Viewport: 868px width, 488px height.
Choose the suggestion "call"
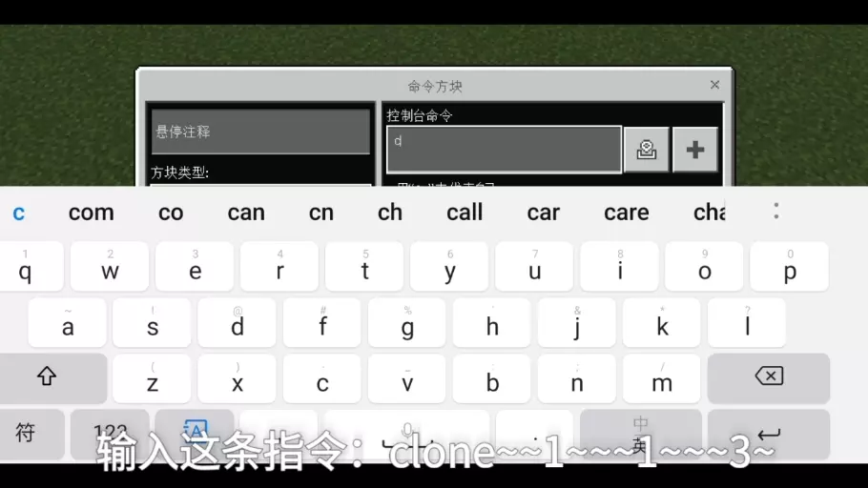[x=465, y=213]
